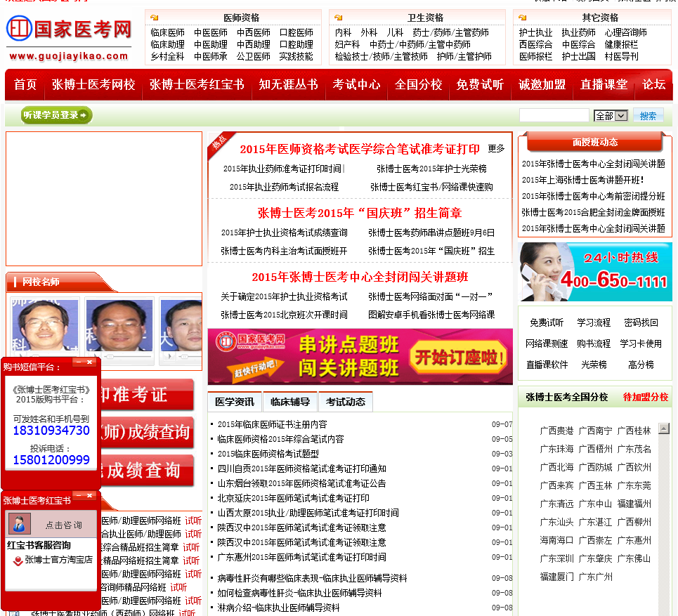Click the up arrow of branch list scrollbar
This screenshot has width=678, height=616.
[664, 428]
